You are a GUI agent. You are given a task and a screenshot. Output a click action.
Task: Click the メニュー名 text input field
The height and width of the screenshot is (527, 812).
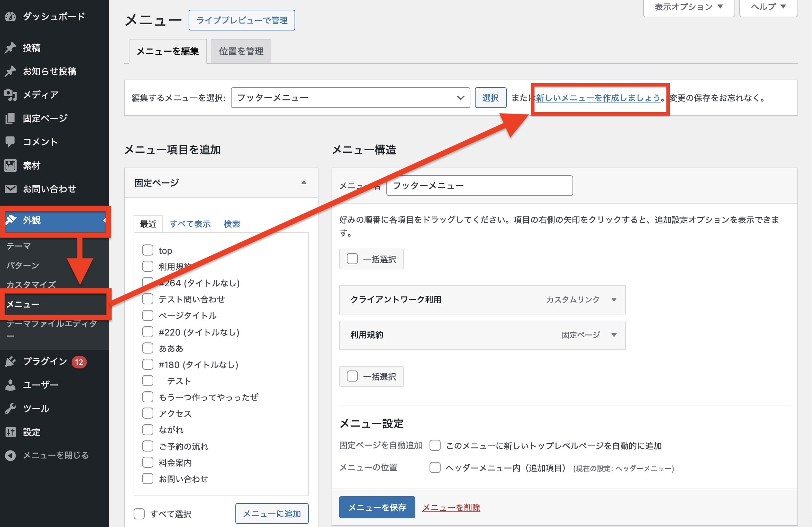[x=479, y=186]
